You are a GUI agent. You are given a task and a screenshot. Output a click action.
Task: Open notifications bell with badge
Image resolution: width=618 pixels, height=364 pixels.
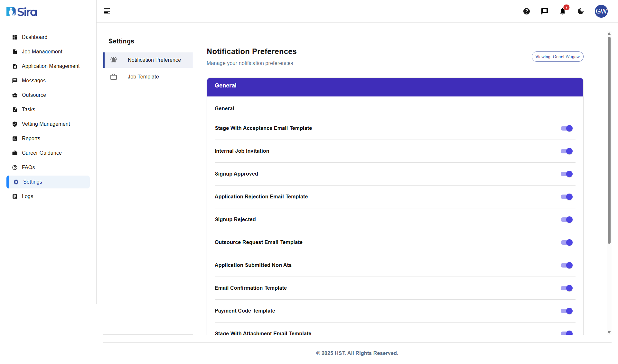coord(563,11)
